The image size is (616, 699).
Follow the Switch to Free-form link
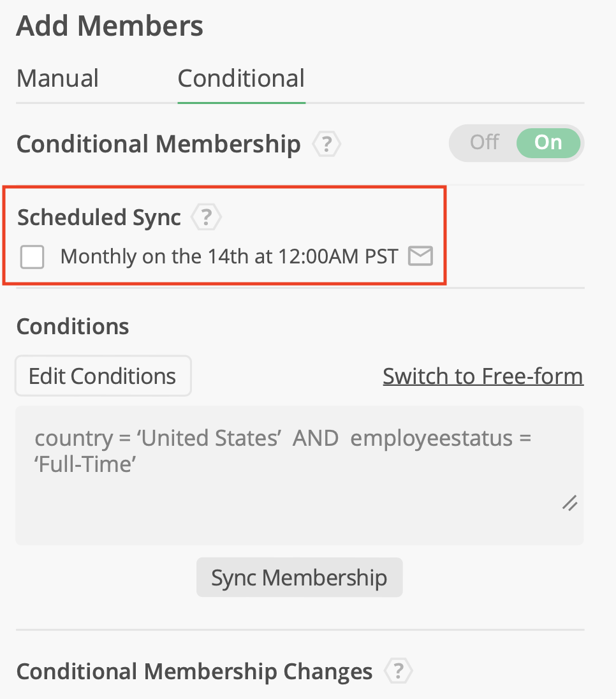483,376
